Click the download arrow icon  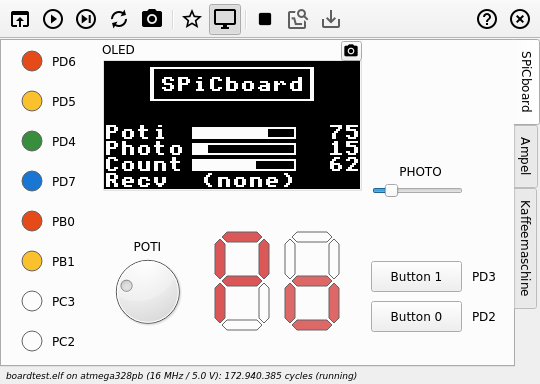pos(331,19)
